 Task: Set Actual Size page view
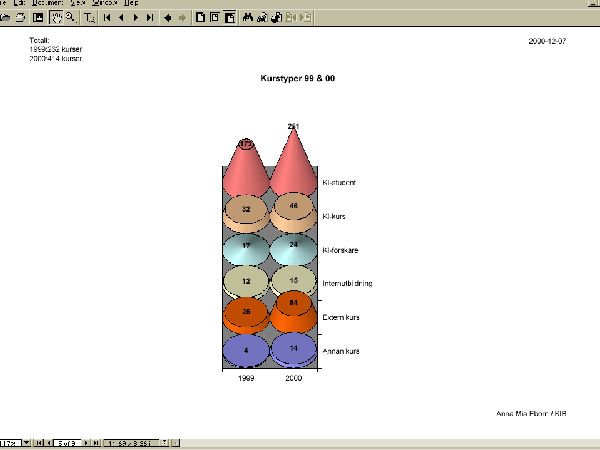pos(200,17)
